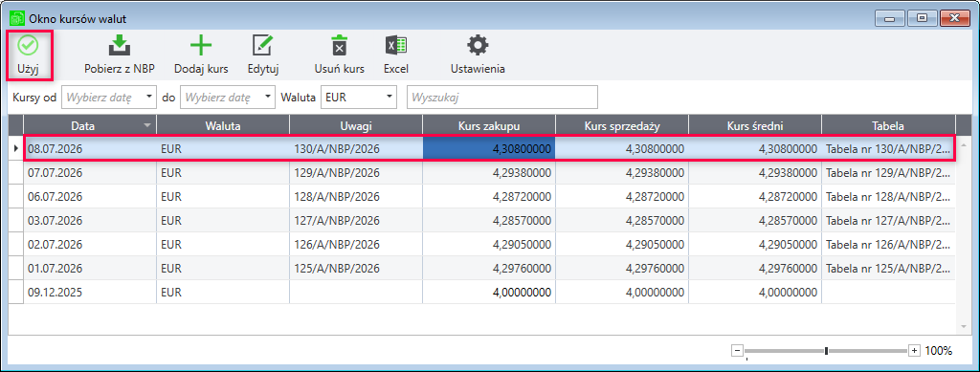Click Kurs zakupu cell 4,29050000
Screen dimensions: 980x372
[x=489, y=244]
